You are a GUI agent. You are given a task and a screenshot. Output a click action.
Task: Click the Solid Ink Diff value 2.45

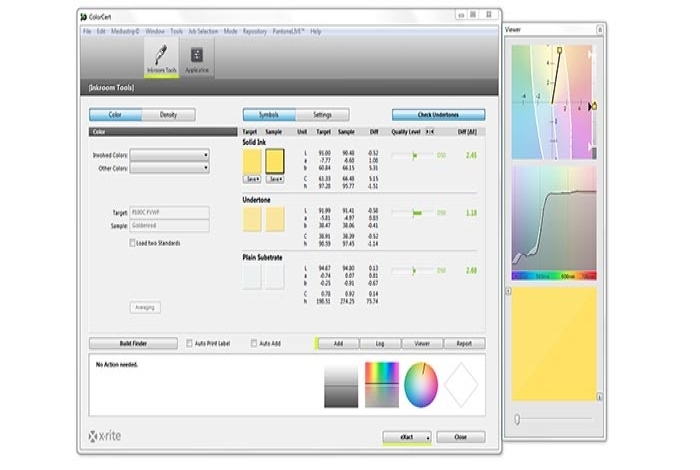[471, 155]
